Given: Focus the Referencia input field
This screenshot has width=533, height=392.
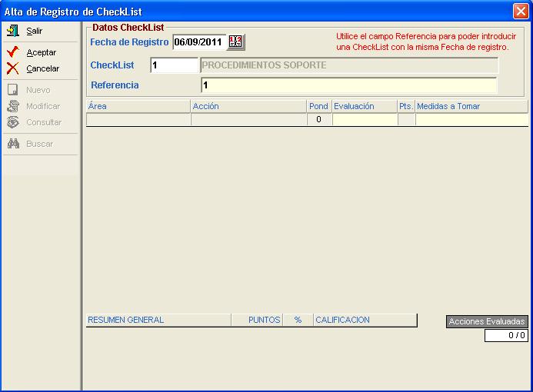Looking at the screenshot, I should (349, 85).
